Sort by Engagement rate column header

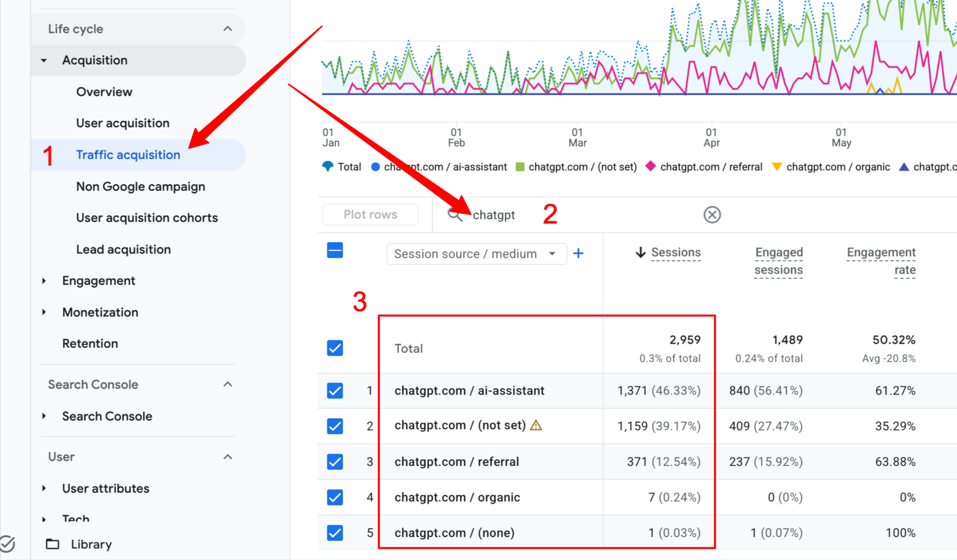coord(881,261)
